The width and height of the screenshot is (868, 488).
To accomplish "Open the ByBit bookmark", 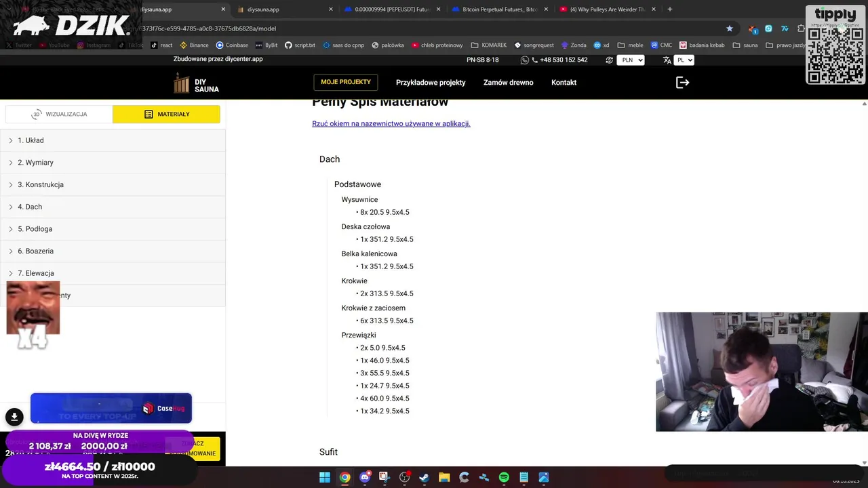I will point(267,45).
